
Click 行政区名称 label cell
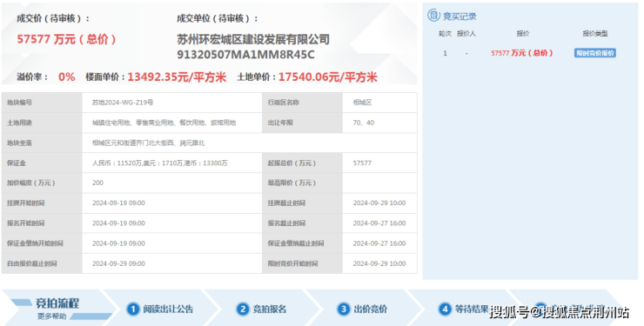302,103
